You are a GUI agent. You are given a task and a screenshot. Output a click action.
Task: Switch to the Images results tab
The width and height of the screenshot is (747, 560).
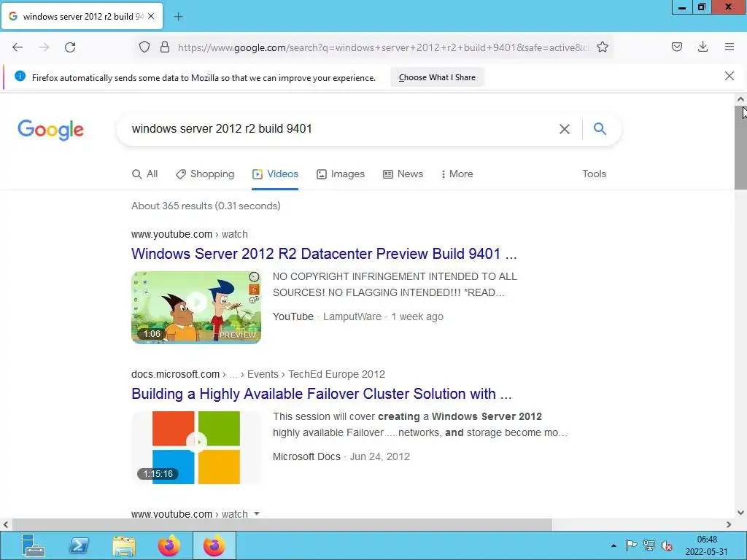click(341, 174)
